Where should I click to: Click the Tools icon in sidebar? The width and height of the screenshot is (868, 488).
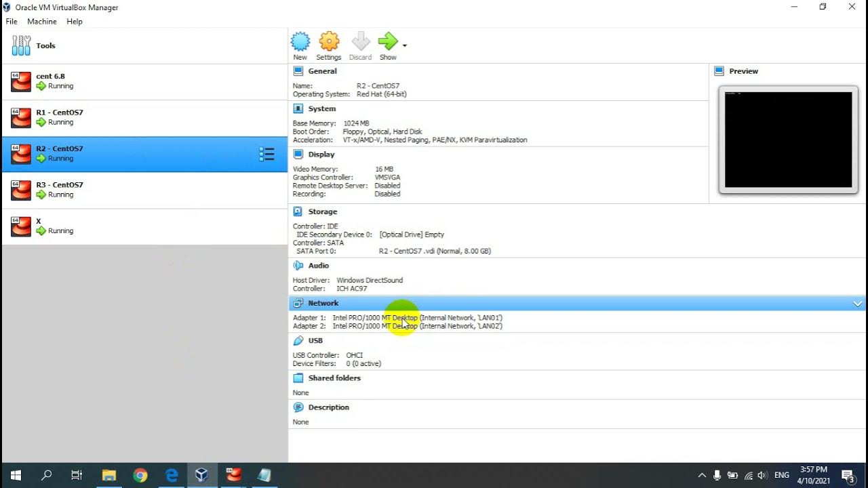[21, 45]
